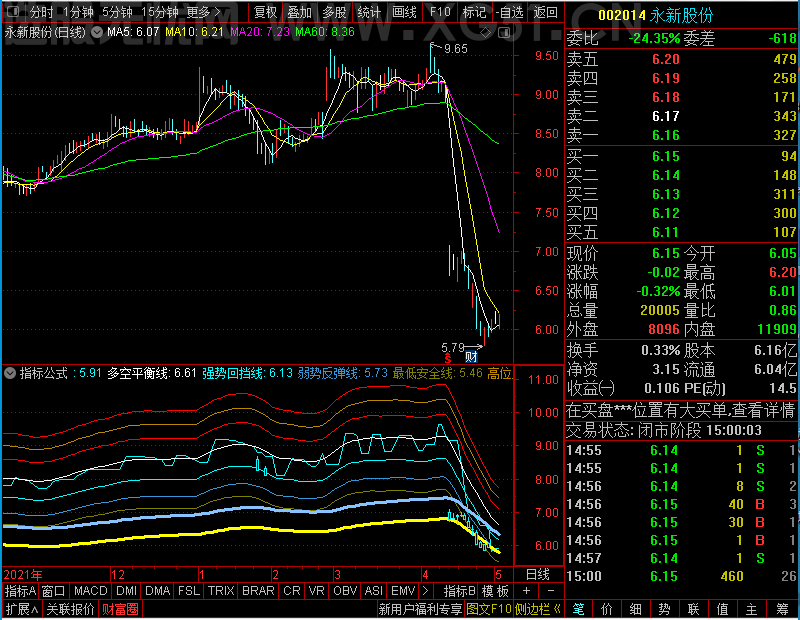The width and height of the screenshot is (800, 620).
Task: Select the VR indicator
Action: pyautogui.click(x=316, y=591)
